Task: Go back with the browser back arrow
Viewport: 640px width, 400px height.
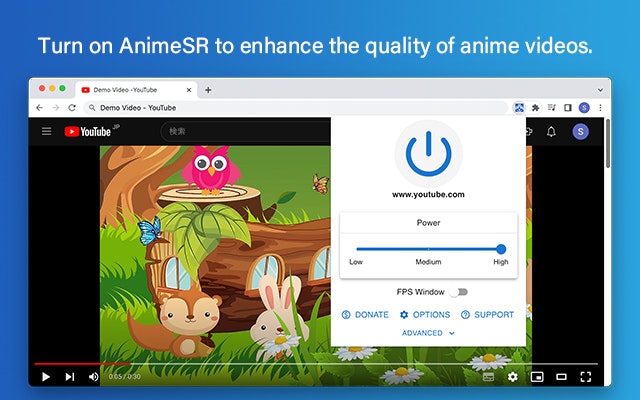Action: 39,108
